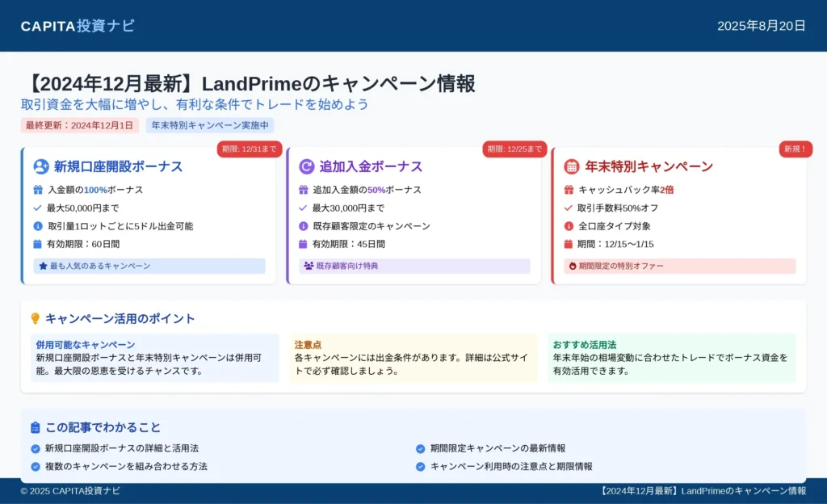Click the main LandPrimeのキャンペーン情報 page title
Image resolution: width=827 pixels, height=504 pixels.
249,84
